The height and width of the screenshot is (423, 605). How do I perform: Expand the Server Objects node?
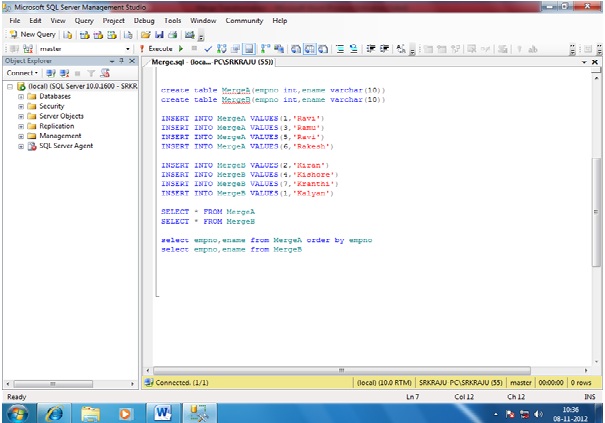point(20,116)
